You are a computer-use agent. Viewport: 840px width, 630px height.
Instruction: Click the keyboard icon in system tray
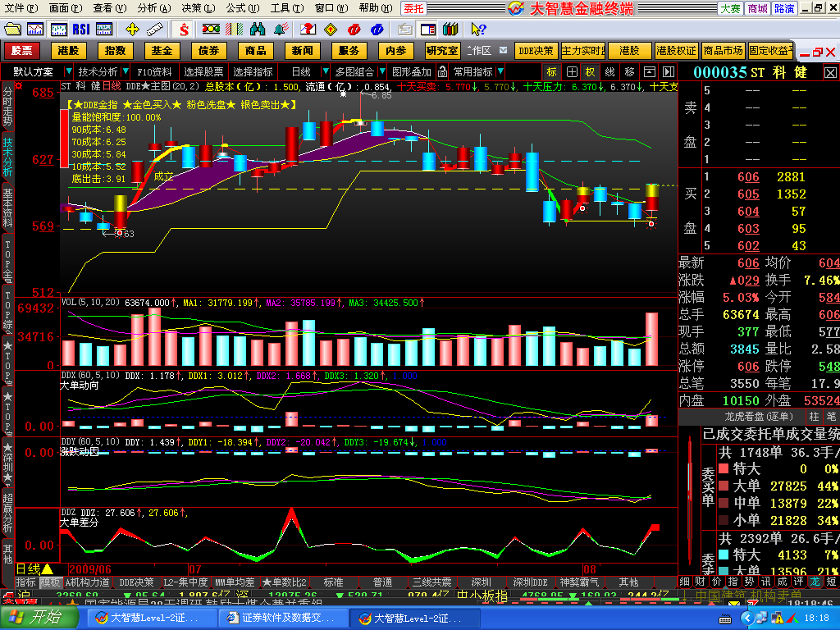[725, 619]
